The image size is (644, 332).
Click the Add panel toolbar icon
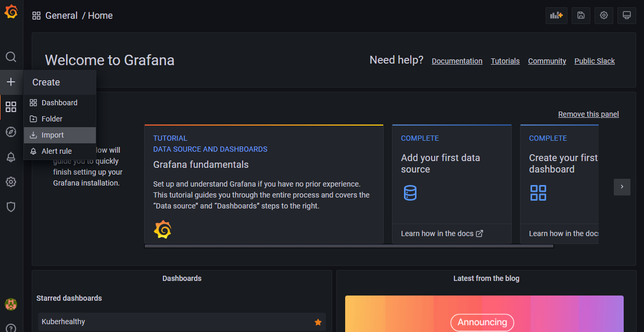[x=557, y=16]
